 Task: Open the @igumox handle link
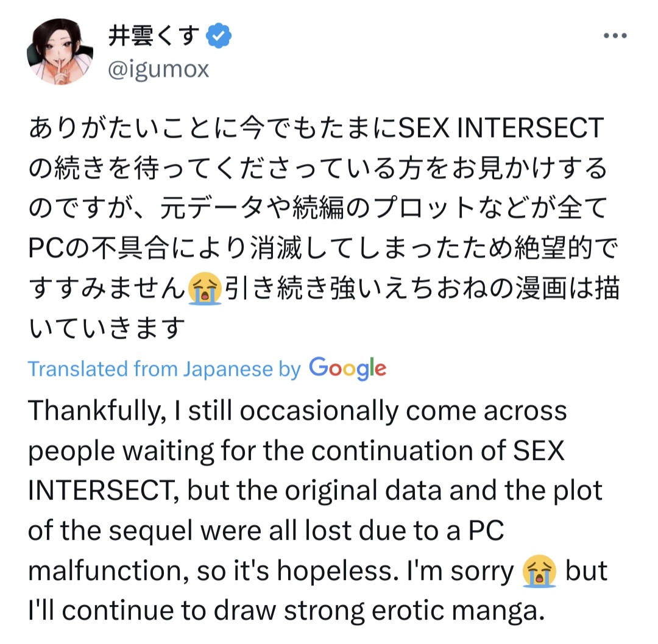click(x=158, y=69)
